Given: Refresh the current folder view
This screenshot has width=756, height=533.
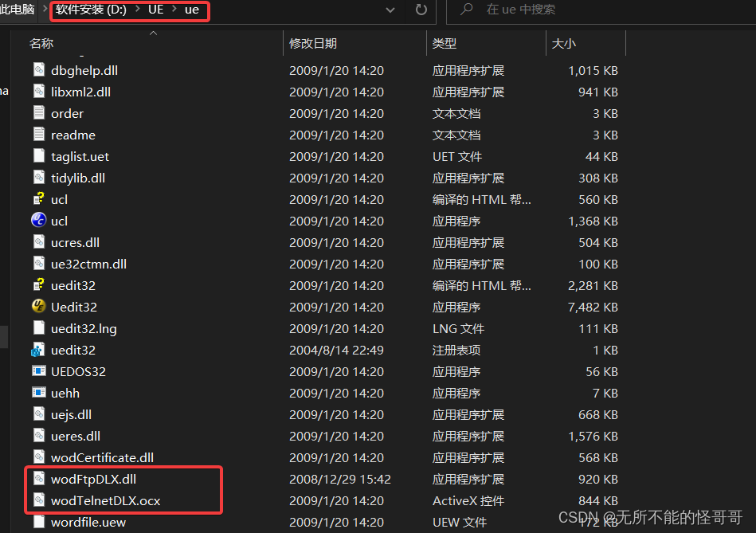Looking at the screenshot, I should pos(421,10).
